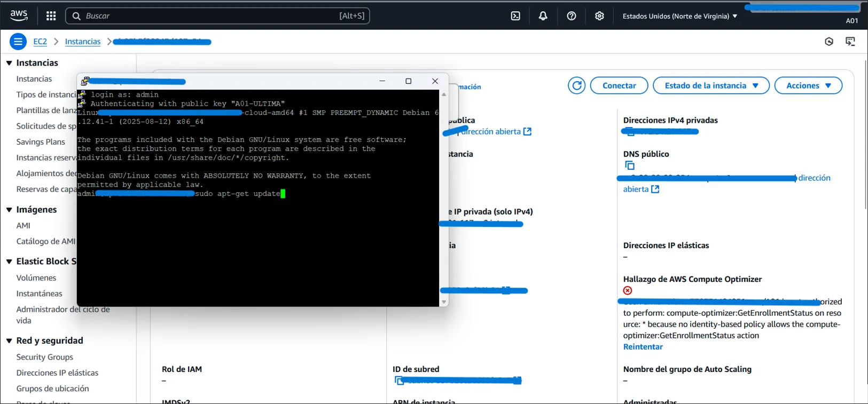The image size is (868, 404).
Task: Click the AWS logo home icon
Action: tap(19, 15)
